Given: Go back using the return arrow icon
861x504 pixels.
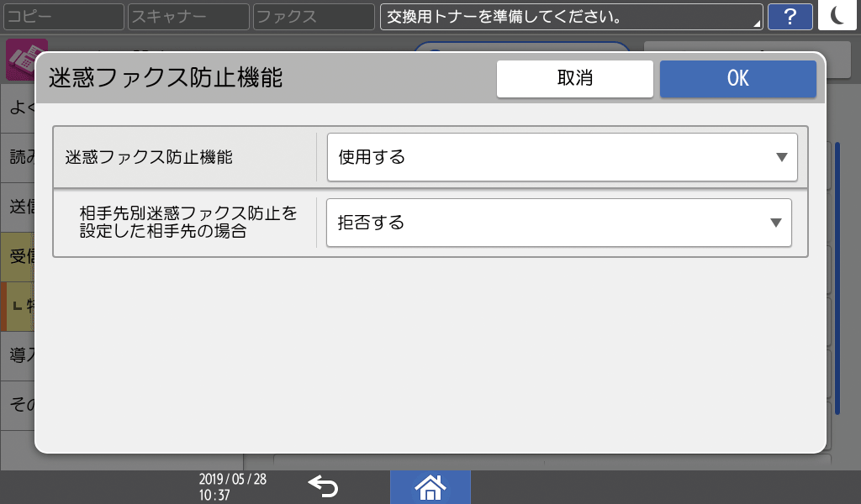Looking at the screenshot, I should click(324, 487).
